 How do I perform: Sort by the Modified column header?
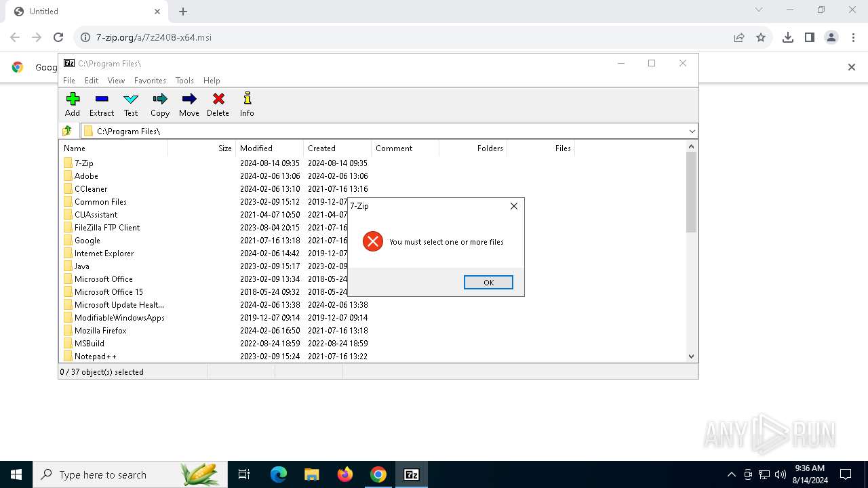pyautogui.click(x=269, y=148)
